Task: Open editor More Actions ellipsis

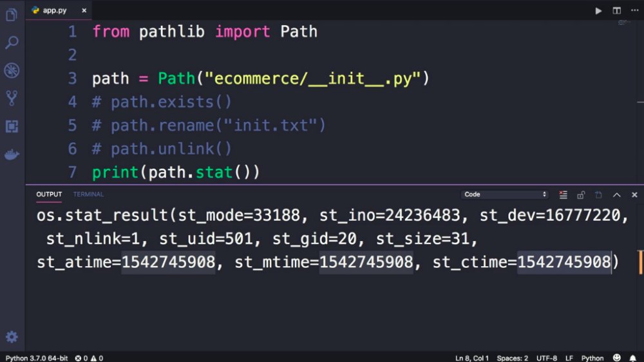Action: coord(634,10)
